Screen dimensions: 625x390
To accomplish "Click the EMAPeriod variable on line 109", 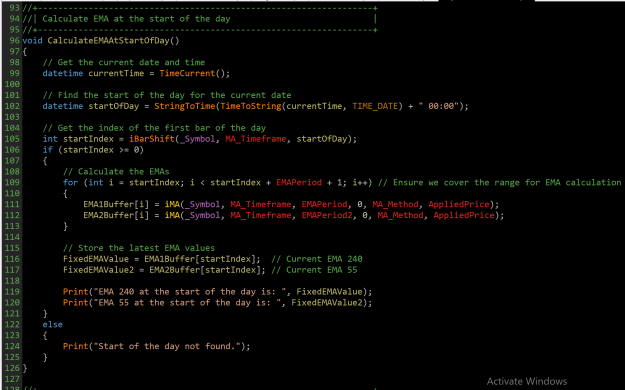I will click(299, 183).
